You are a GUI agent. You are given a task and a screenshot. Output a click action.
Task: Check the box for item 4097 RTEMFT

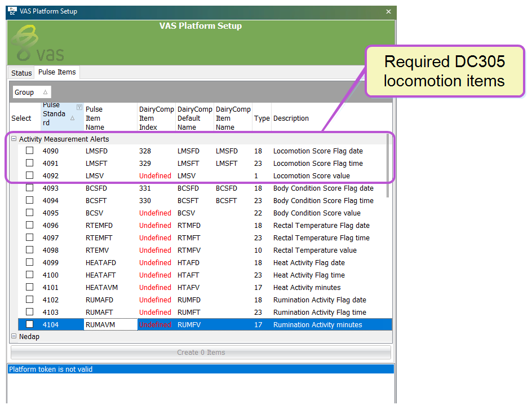point(30,238)
